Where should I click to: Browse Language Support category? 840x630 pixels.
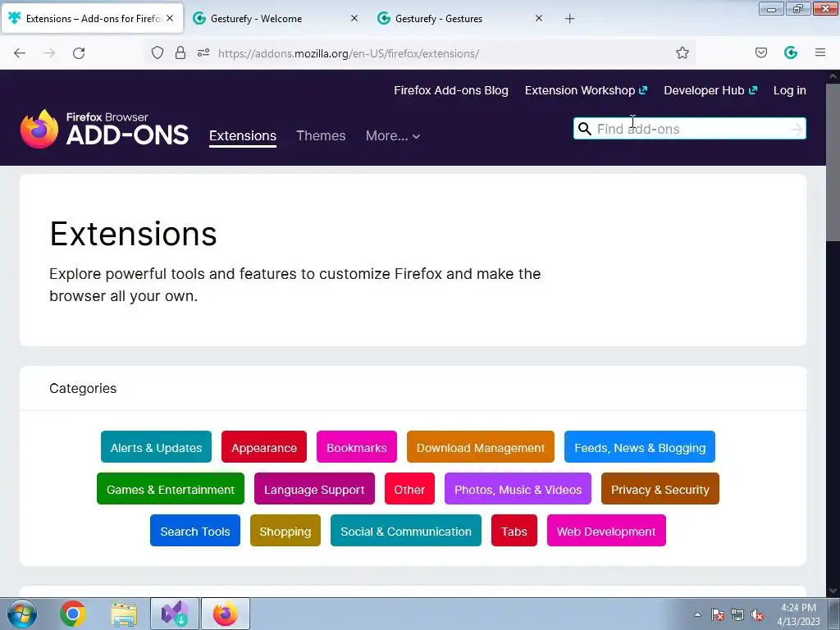click(x=314, y=489)
